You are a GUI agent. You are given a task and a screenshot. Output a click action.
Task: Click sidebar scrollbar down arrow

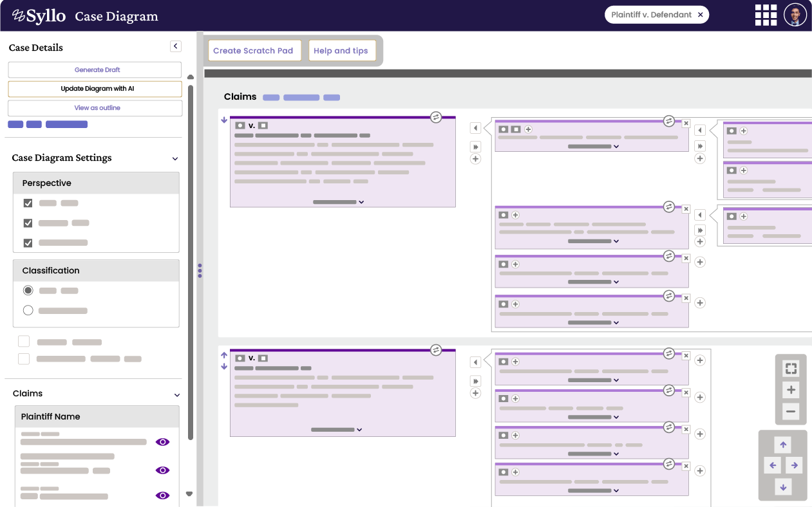(189, 494)
